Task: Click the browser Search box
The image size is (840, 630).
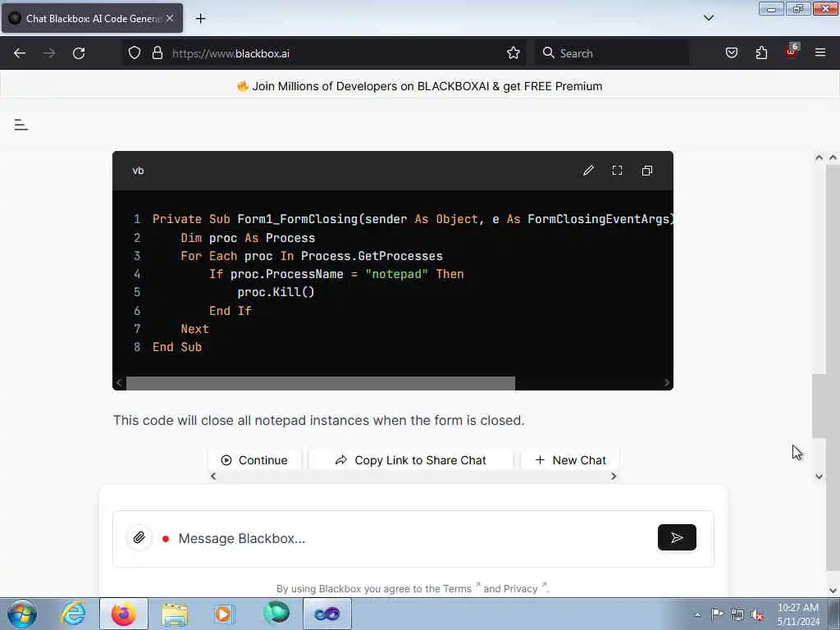Action: click(x=612, y=53)
